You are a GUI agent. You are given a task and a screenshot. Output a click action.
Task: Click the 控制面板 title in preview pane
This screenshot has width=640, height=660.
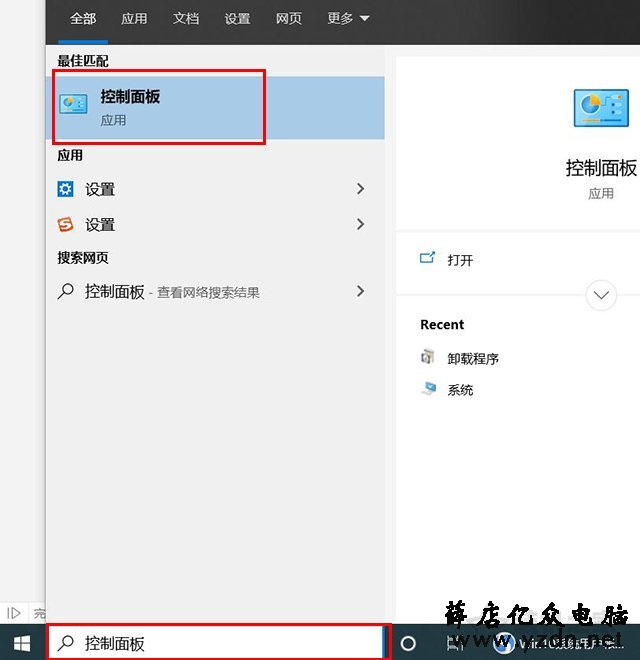pos(601,168)
